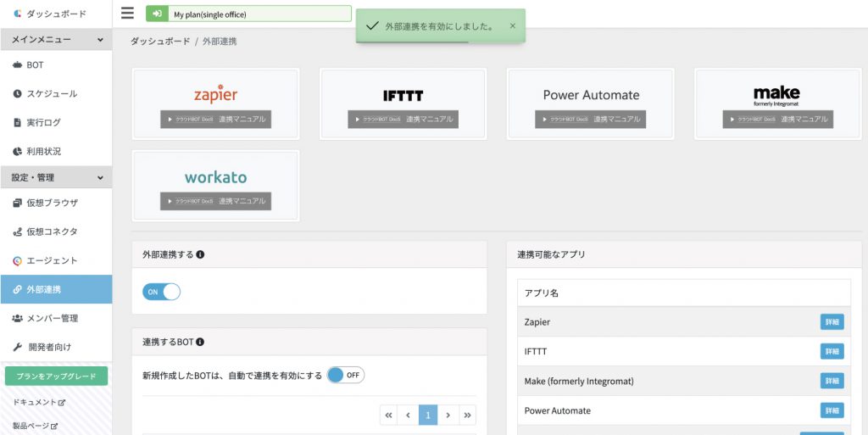Click 詳細 button for Zapier row
The image size is (868, 435).
click(832, 321)
